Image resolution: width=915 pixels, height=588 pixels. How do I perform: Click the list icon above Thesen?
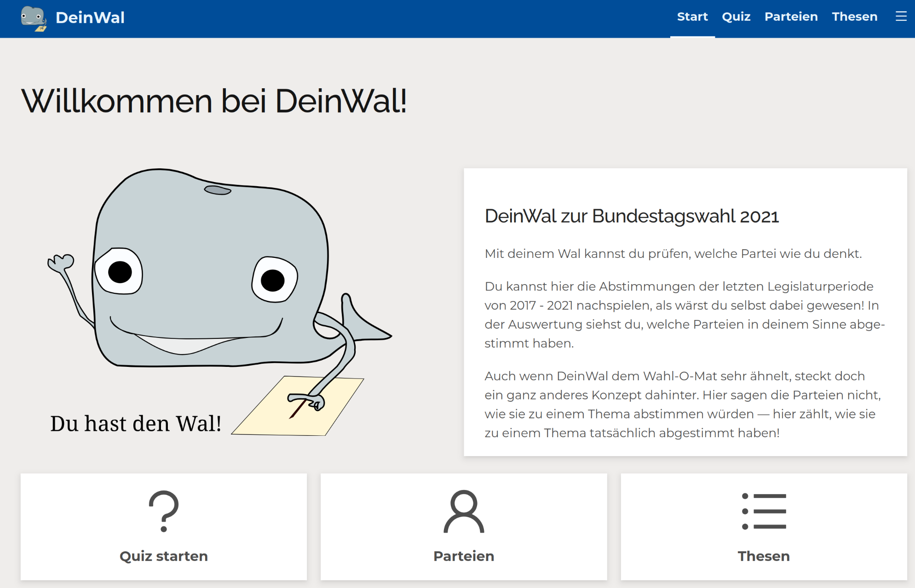click(764, 511)
